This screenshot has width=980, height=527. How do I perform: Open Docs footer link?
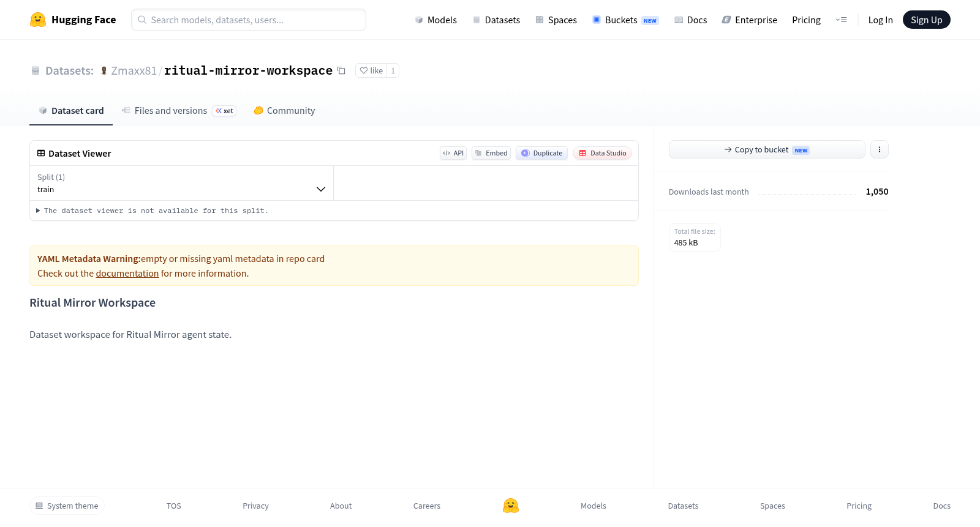[x=941, y=506]
